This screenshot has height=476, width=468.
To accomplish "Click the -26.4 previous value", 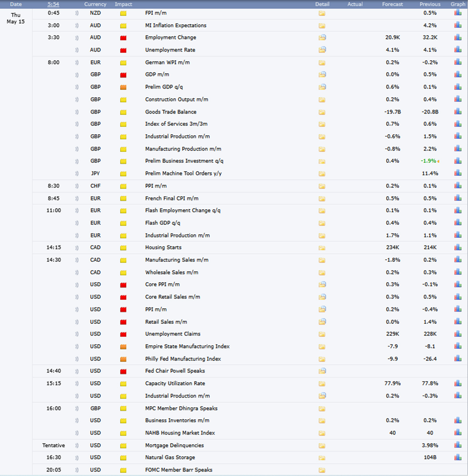I will pos(430,359).
